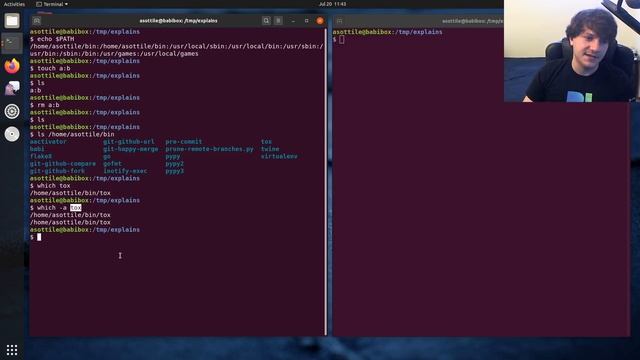The image size is (640, 360).
Task: Click 'tox' in the ls listing
Action: (267, 142)
